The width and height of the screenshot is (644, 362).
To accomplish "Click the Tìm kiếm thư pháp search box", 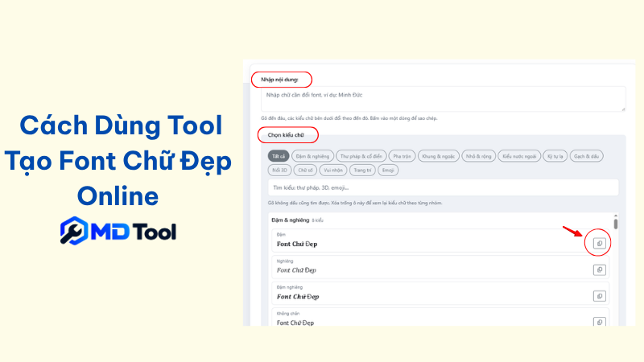I will (444, 187).
